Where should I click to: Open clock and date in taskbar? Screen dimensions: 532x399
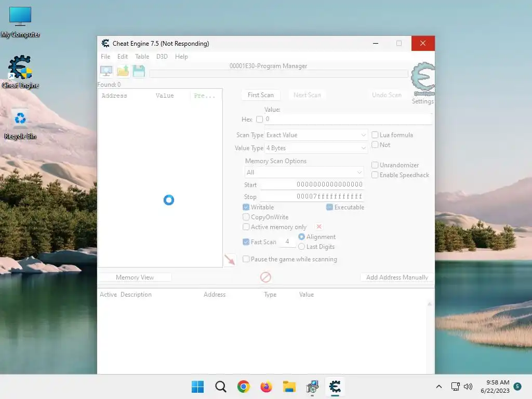(x=495, y=387)
